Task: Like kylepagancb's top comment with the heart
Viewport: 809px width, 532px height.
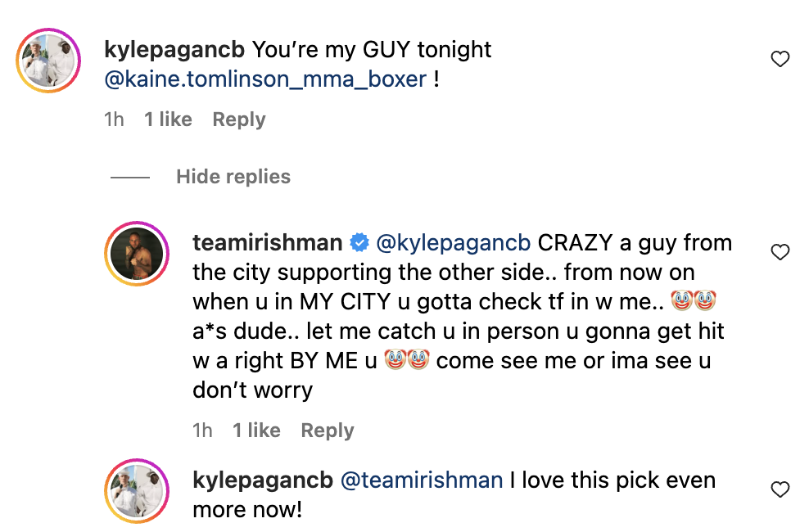Action: pos(780,60)
